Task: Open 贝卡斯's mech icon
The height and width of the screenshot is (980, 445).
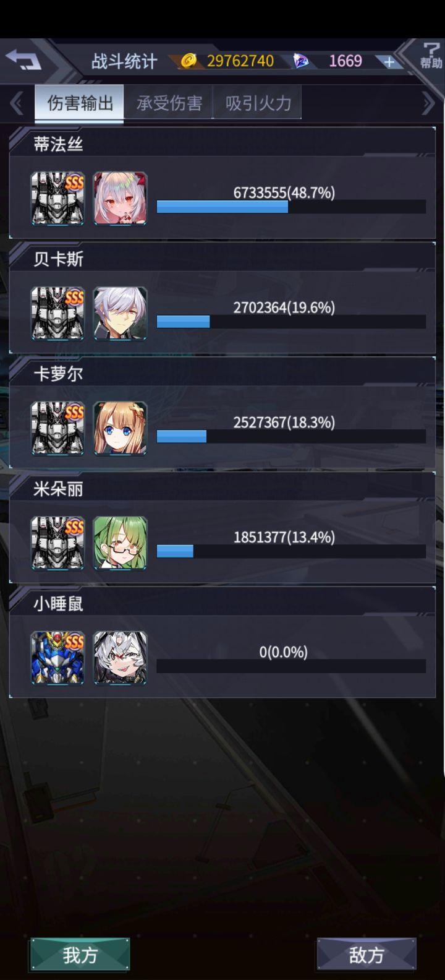Action: tap(58, 313)
